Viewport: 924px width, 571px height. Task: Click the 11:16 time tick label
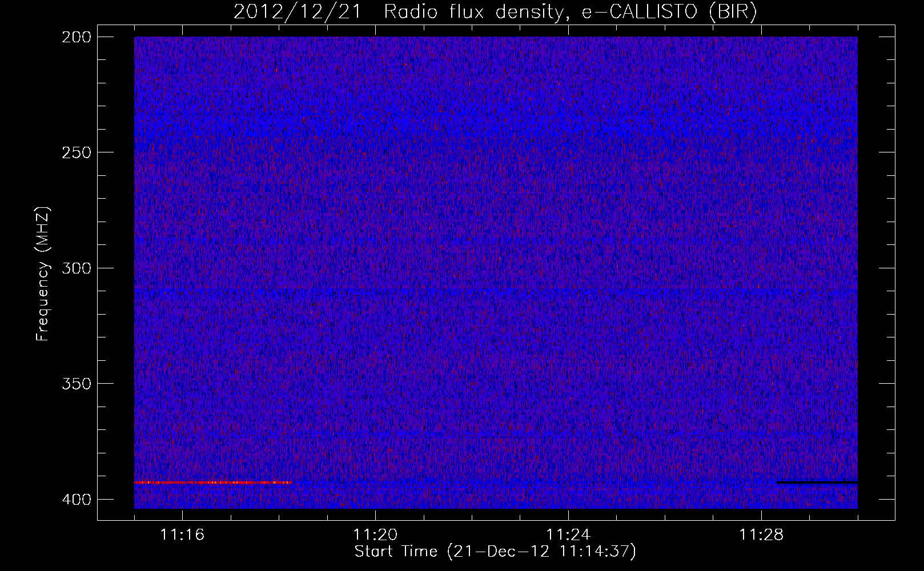click(182, 534)
